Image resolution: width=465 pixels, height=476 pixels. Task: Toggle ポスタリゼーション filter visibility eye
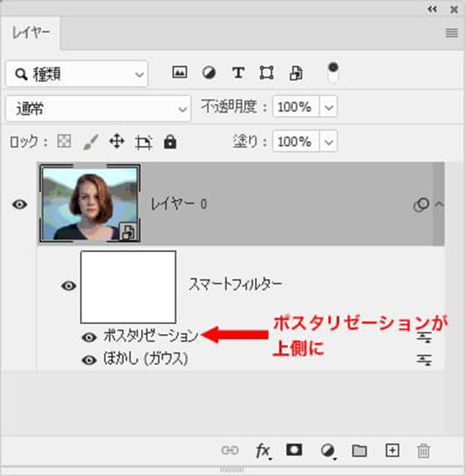[x=89, y=337]
